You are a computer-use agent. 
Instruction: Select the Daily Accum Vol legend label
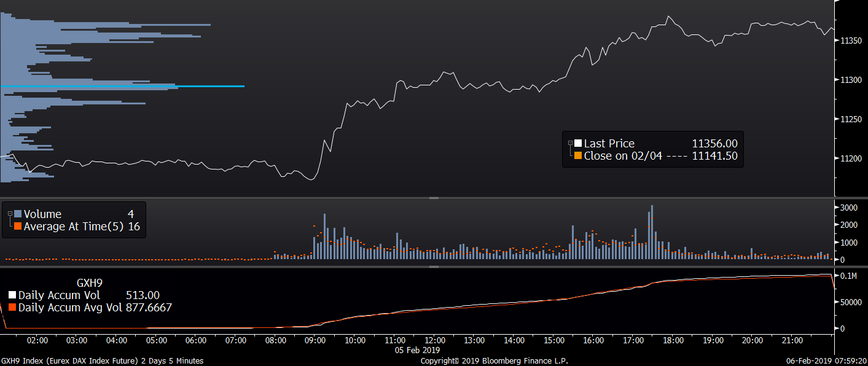tap(59, 295)
